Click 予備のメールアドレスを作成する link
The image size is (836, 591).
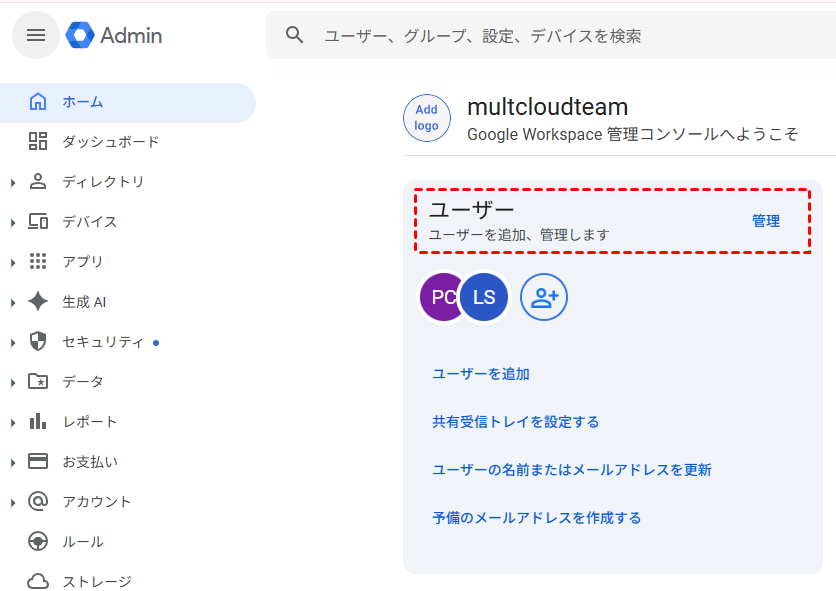click(x=537, y=518)
